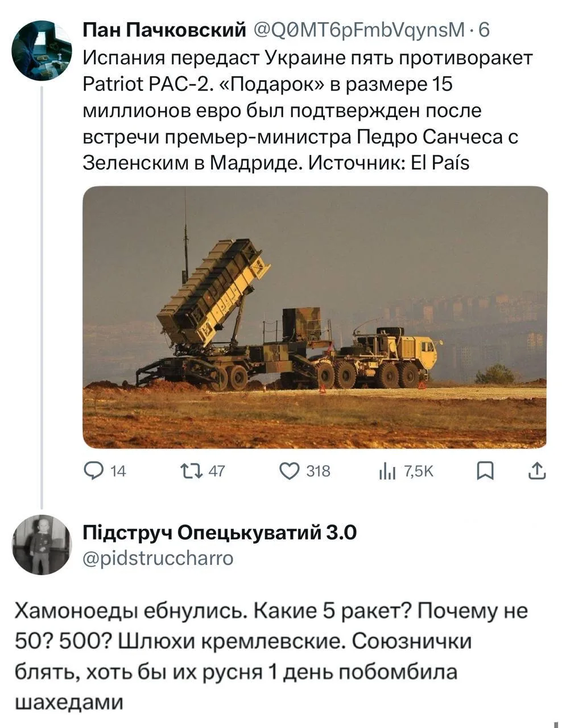This screenshot has width=562, height=728.
Task: Open the view analytics bar-chart icon
Action: (x=387, y=471)
